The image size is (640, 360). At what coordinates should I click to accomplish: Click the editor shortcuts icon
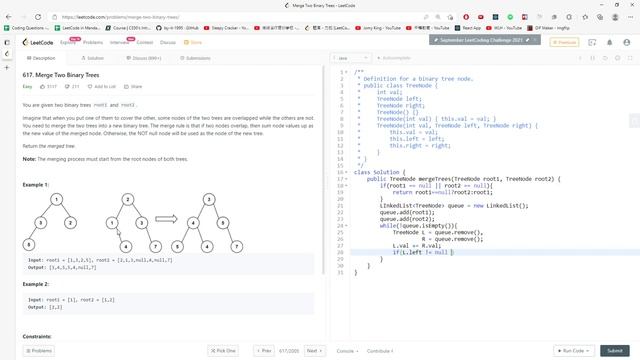(593, 58)
